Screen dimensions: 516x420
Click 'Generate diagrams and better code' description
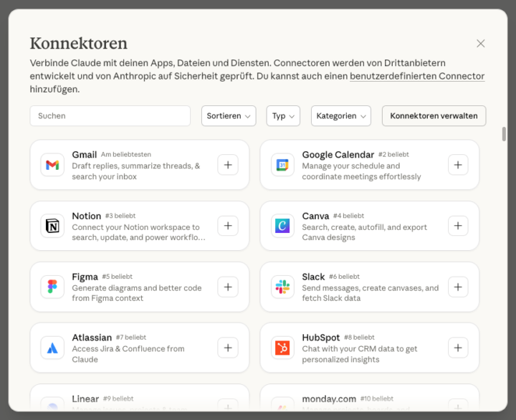pos(137,293)
